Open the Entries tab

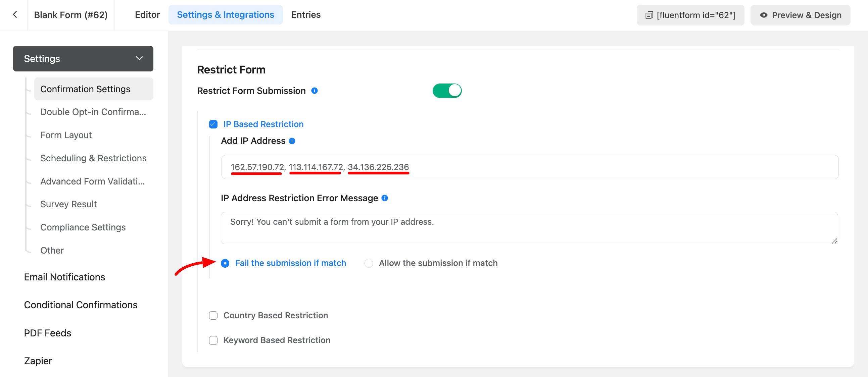pyautogui.click(x=306, y=15)
